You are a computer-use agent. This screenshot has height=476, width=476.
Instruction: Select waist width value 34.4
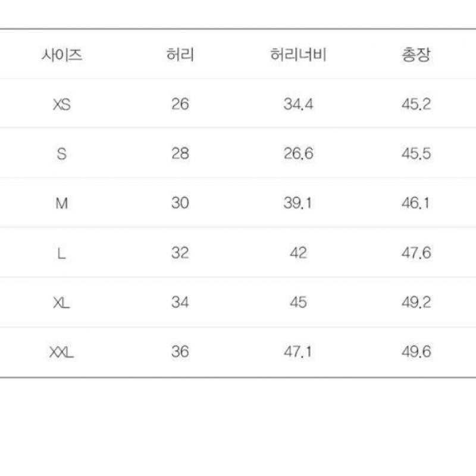click(298, 105)
